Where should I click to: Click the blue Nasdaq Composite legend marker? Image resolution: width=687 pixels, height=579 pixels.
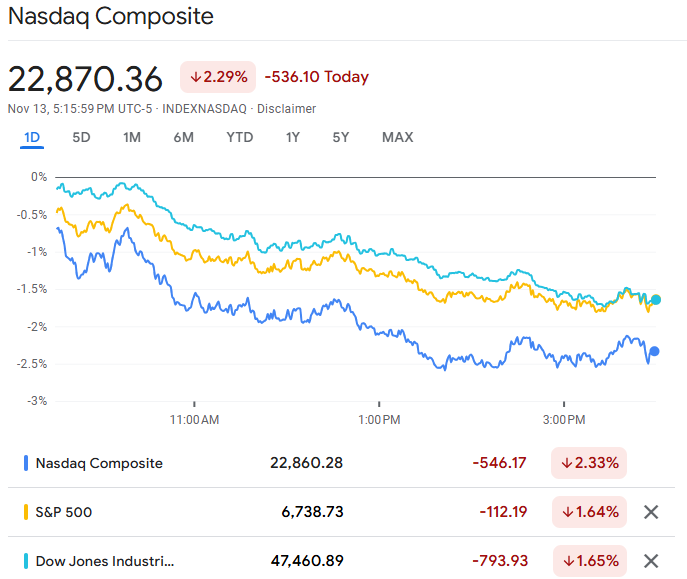26,463
